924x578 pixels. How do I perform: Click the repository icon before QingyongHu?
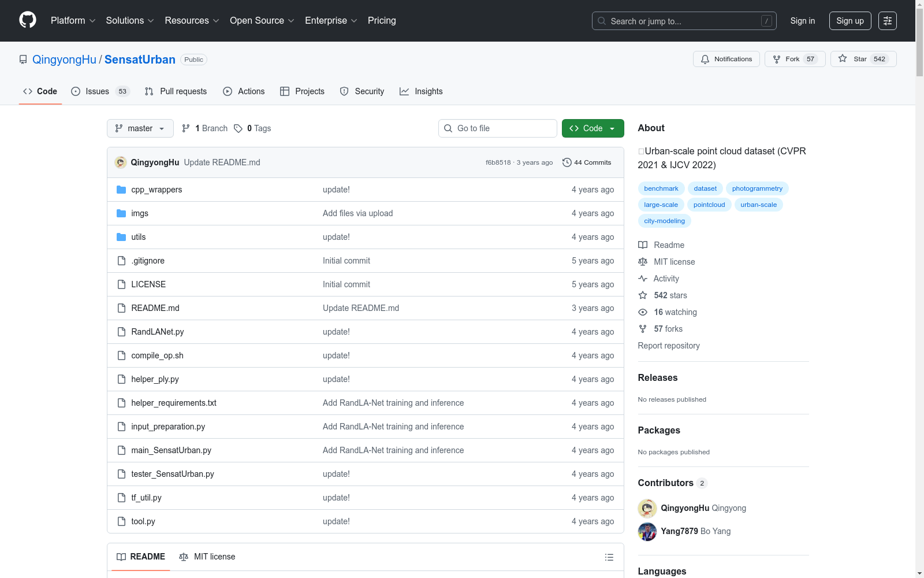(x=23, y=60)
